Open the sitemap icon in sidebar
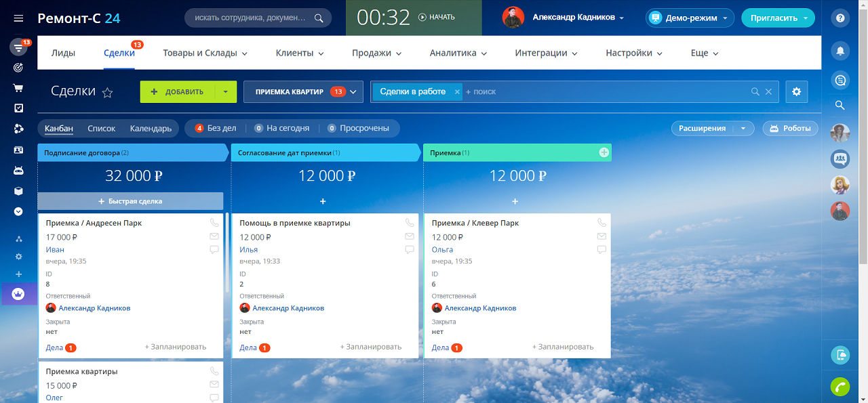 click(18, 239)
